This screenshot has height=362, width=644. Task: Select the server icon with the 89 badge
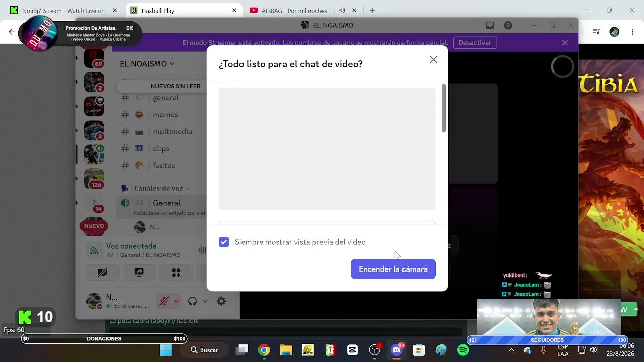(x=94, y=58)
